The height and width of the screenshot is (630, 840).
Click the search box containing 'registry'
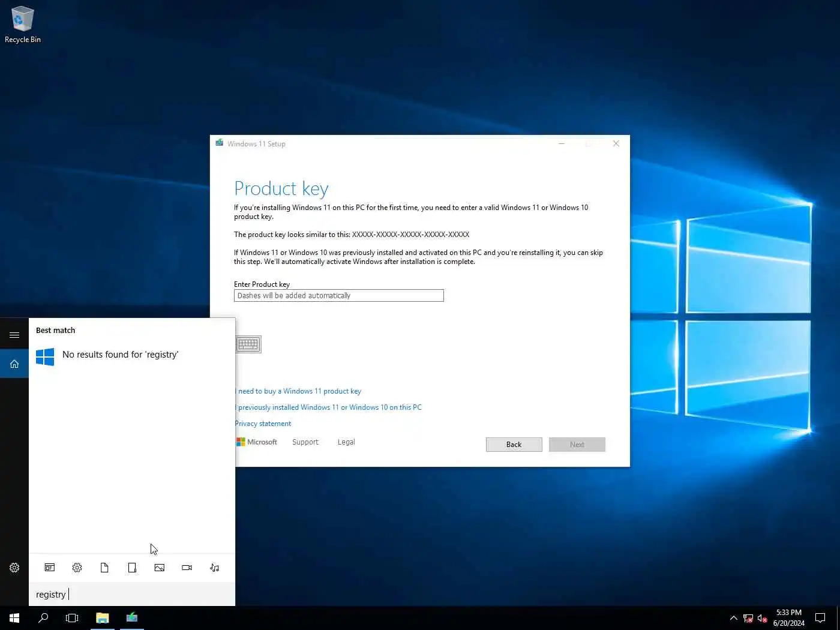(x=132, y=594)
